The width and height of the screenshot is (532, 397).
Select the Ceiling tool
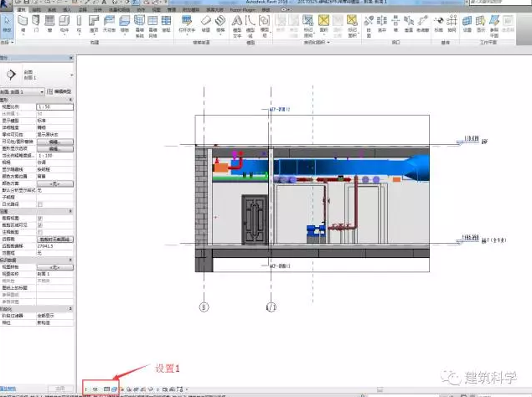coord(109,23)
